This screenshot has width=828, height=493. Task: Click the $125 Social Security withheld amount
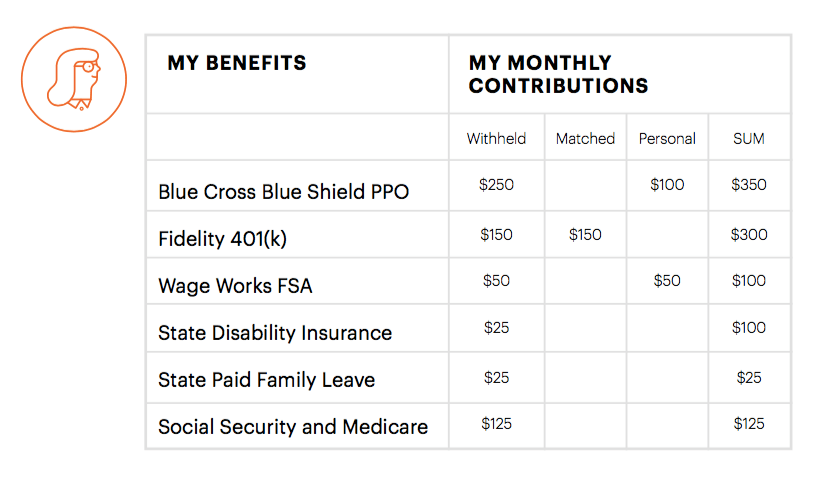coord(496,423)
